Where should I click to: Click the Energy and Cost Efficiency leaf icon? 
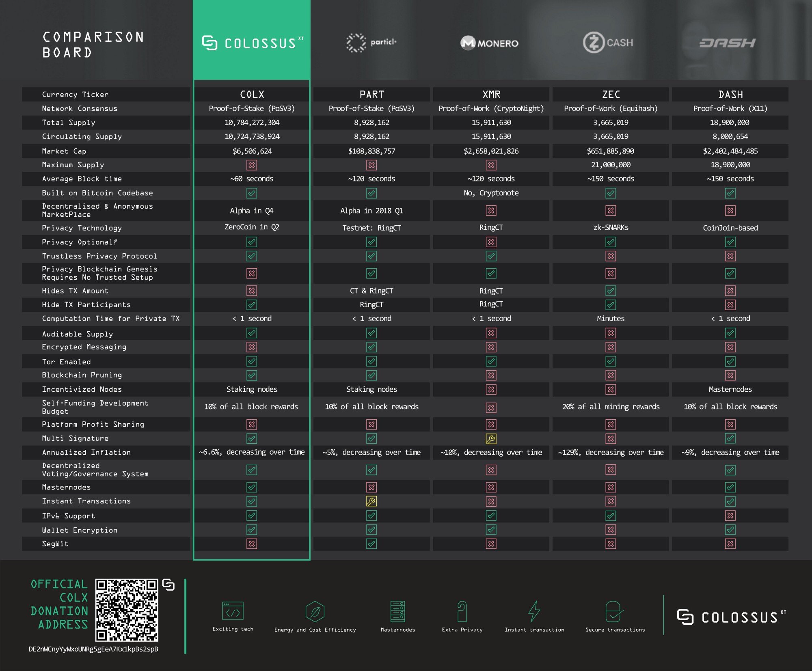(315, 611)
